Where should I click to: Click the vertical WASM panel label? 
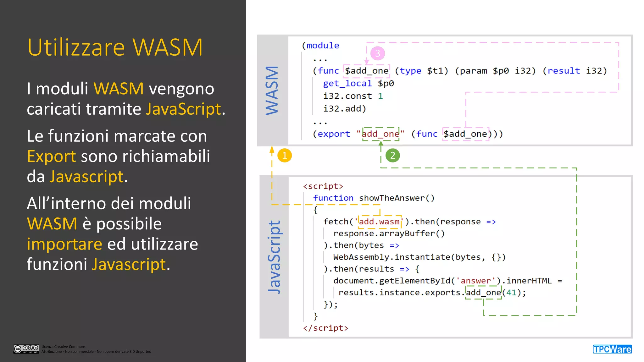pyautogui.click(x=272, y=90)
